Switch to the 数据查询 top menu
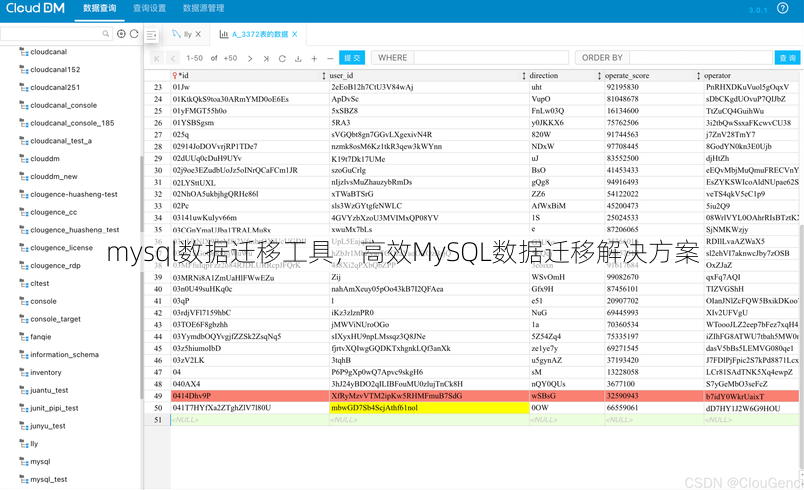The width and height of the screenshot is (804, 490). click(99, 8)
